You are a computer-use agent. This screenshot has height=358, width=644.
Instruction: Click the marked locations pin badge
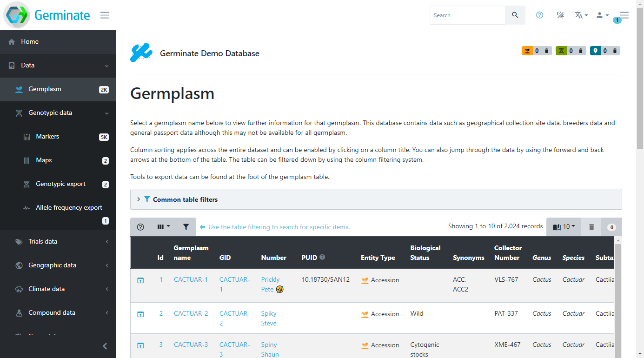coord(595,51)
